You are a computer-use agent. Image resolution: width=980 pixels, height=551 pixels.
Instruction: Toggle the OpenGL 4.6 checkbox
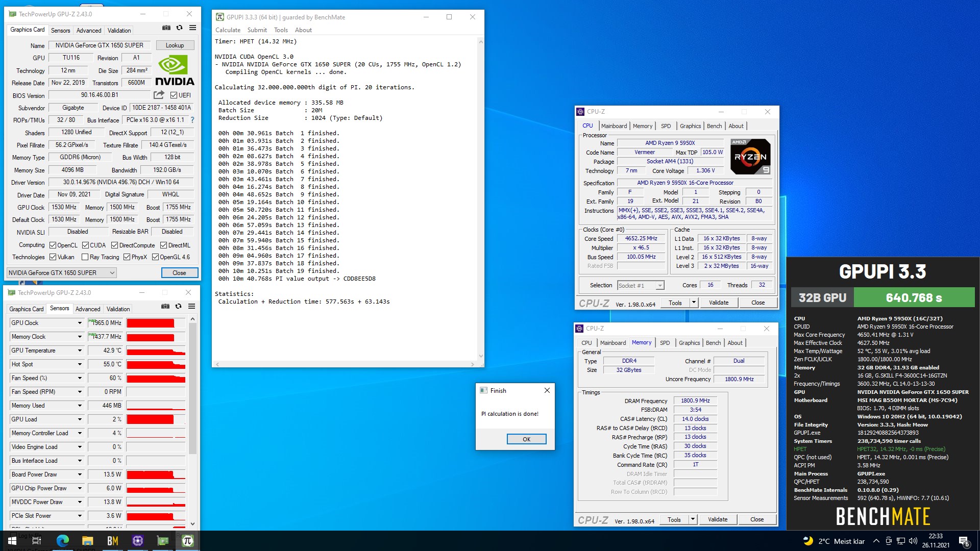[155, 257]
